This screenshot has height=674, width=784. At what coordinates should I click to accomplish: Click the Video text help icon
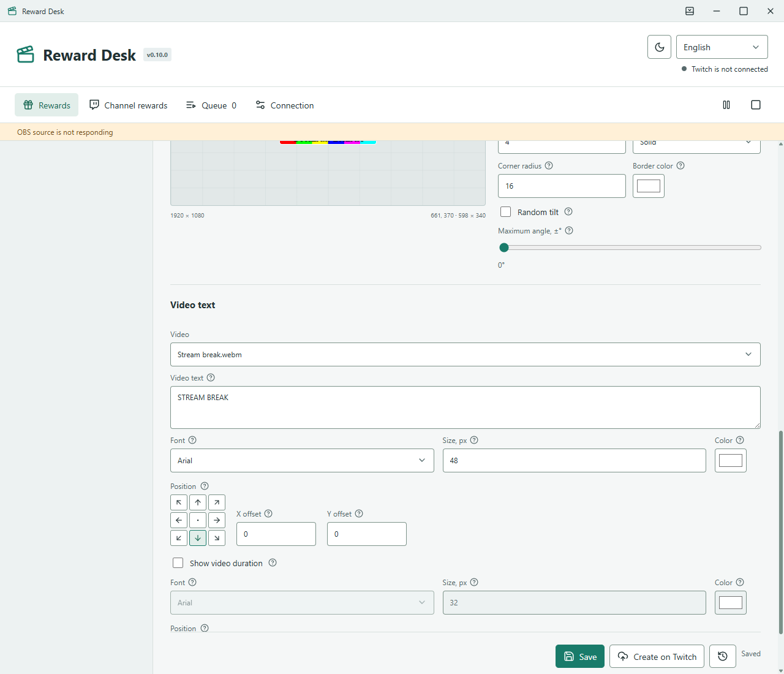[x=211, y=377]
